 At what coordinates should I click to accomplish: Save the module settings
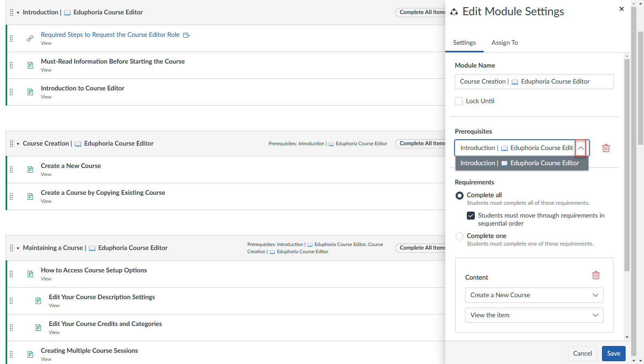[613, 354]
